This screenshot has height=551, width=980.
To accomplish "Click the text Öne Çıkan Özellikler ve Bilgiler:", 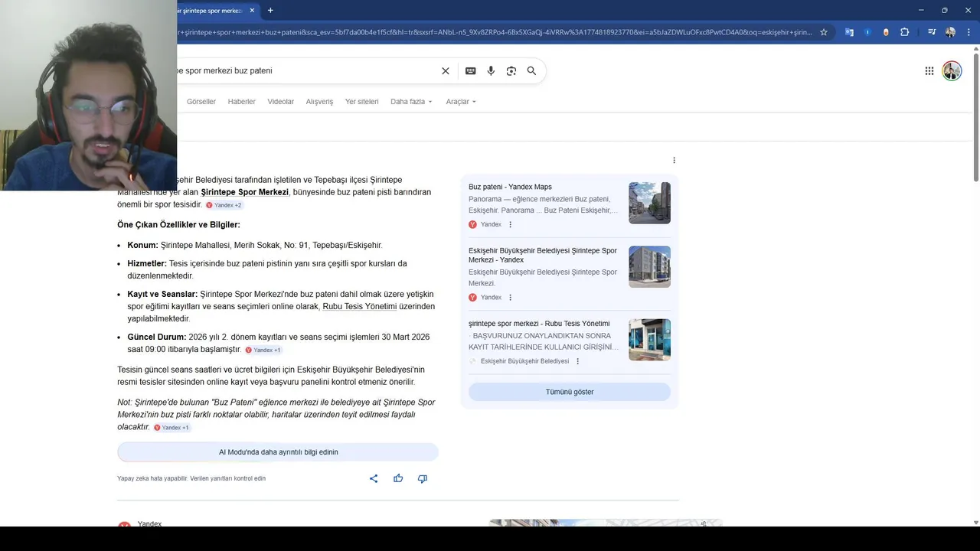I will click(178, 225).
